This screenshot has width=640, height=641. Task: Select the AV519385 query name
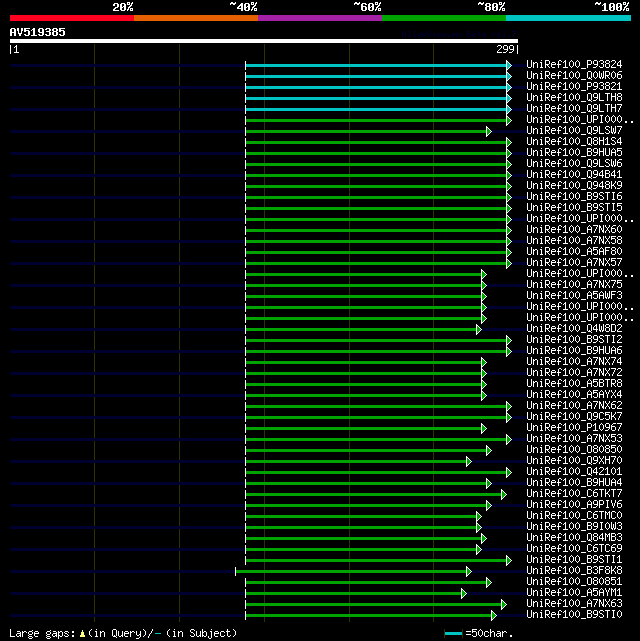pyautogui.click(x=38, y=32)
